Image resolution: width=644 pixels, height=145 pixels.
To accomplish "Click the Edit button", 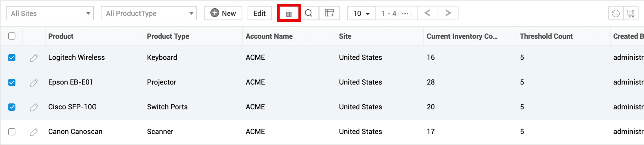I will tap(260, 13).
